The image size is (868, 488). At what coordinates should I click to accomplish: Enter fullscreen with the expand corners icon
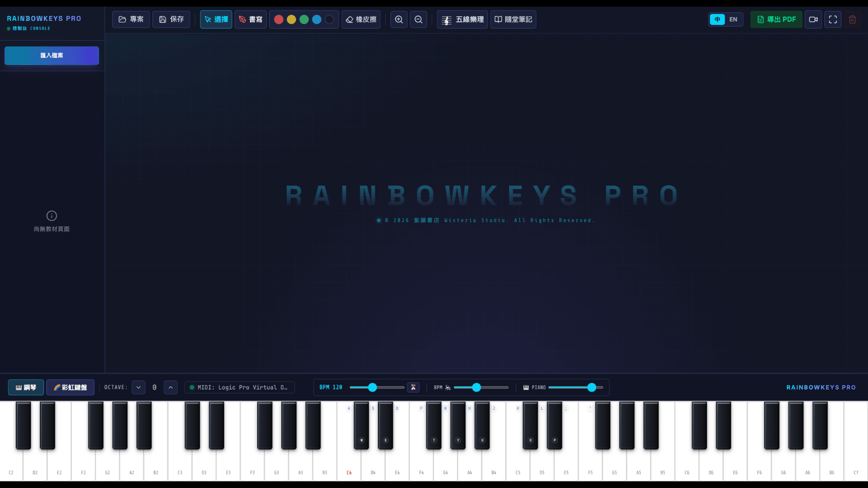833,19
